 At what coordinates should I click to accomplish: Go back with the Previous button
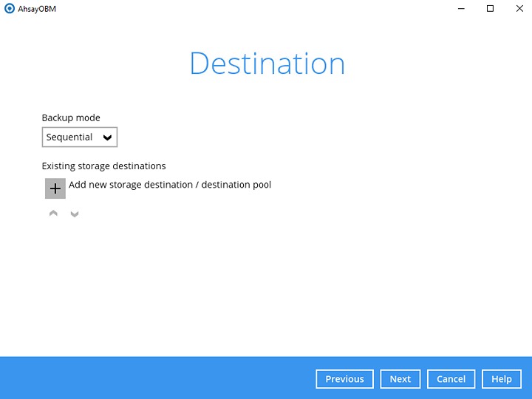point(344,379)
